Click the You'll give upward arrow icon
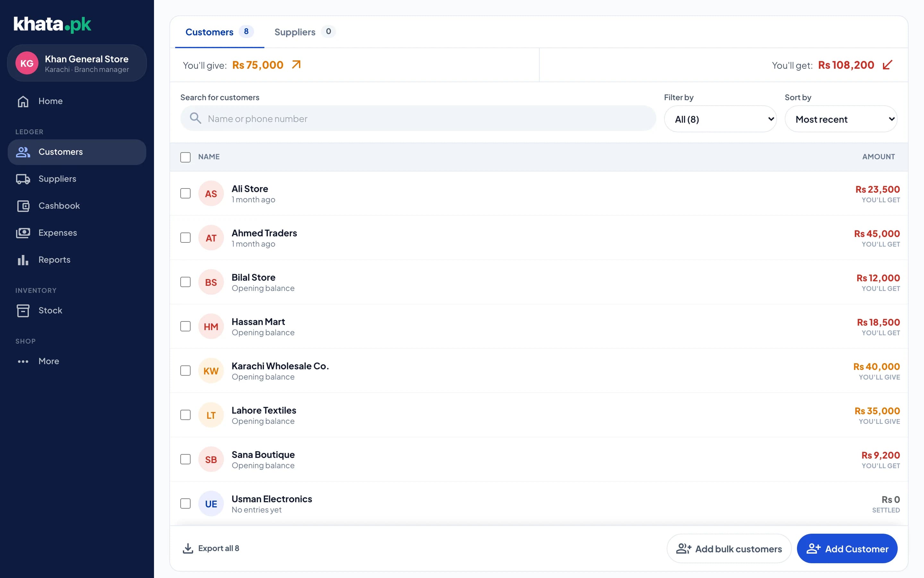 point(296,65)
